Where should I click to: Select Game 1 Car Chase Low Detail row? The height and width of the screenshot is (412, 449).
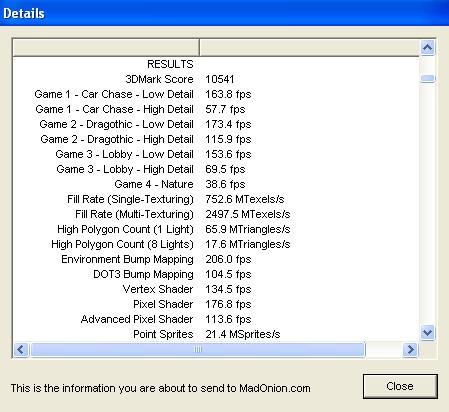[x=216, y=94]
